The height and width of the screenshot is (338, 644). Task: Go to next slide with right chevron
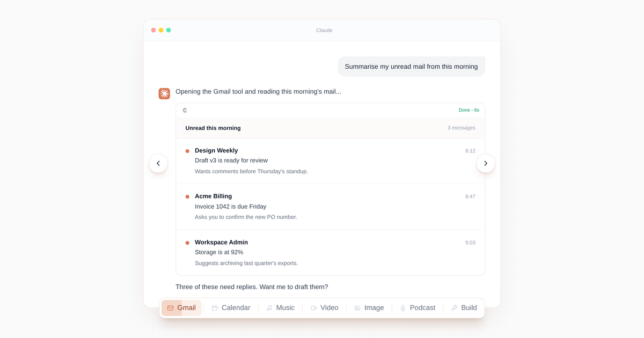(x=486, y=163)
